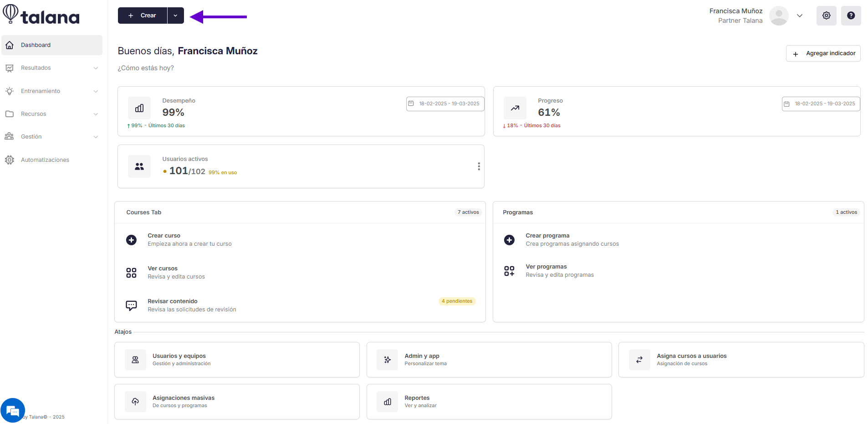This screenshot has width=868, height=424.
Task: Click the 99% Desempeño value
Action: (x=173, y=113)
